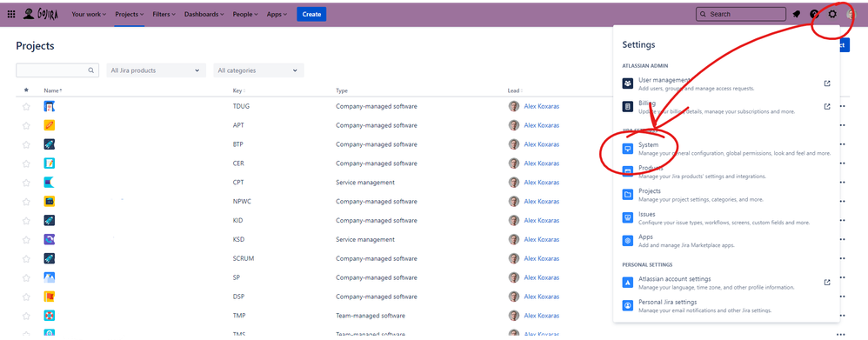The width and height of the screenshot is (868, 340).
Task: Expand the Dashboards menu
Action: click(x=204, y=15)
